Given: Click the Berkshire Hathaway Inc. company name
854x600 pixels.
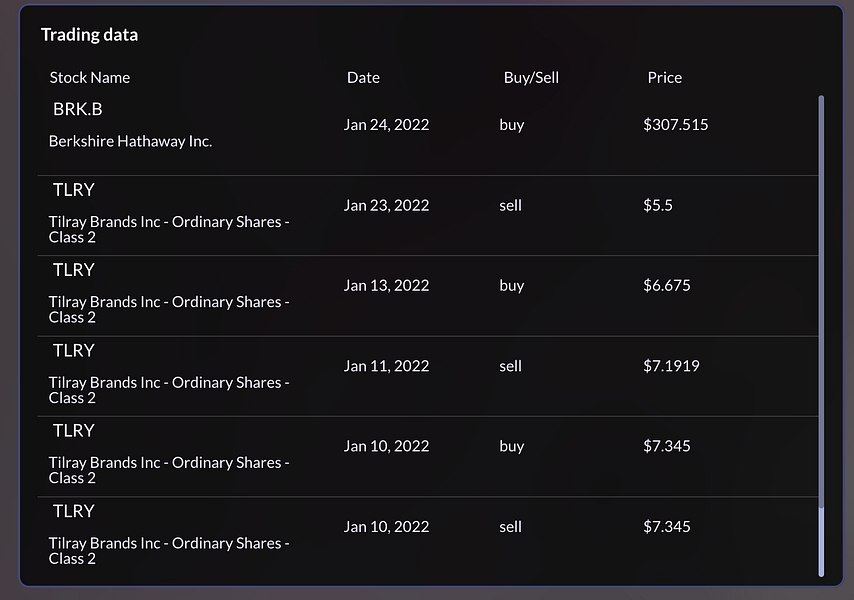Looking at the screenshot, I should click(x=130, y=141).
